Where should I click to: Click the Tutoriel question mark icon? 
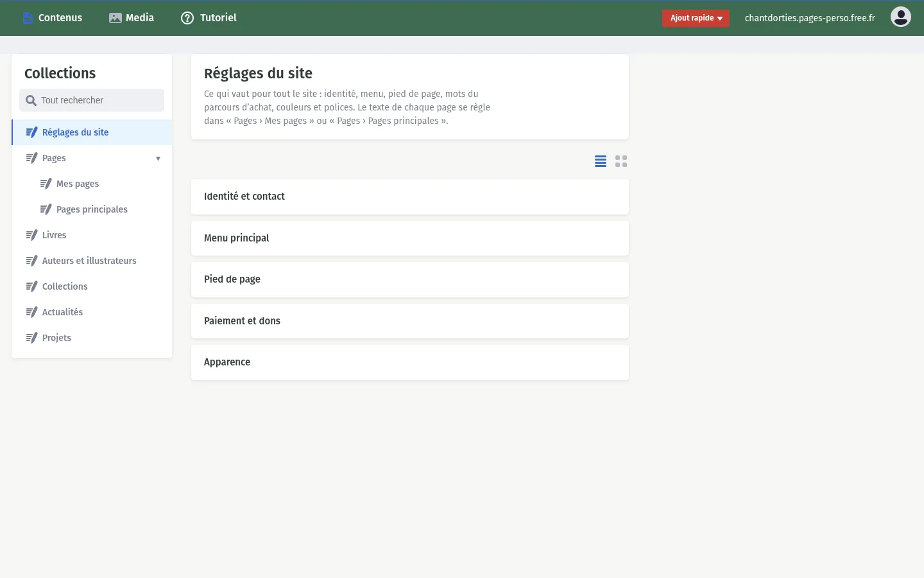click(187, 18)
